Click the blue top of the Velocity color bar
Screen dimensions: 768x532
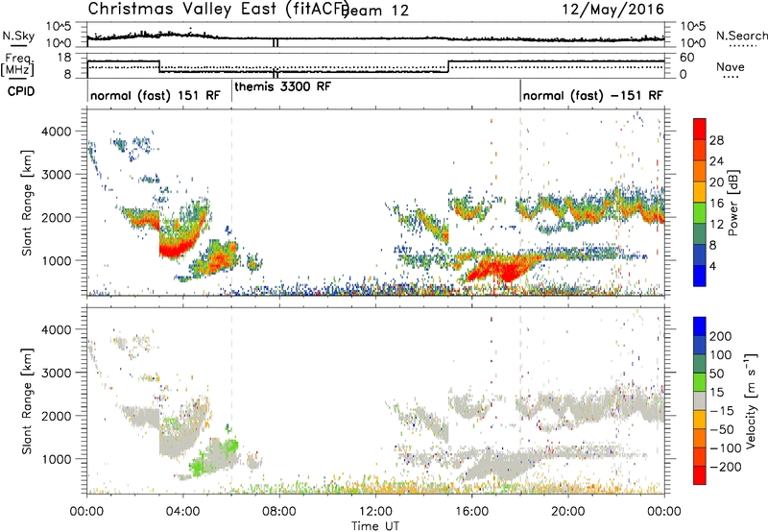(700, 326)
